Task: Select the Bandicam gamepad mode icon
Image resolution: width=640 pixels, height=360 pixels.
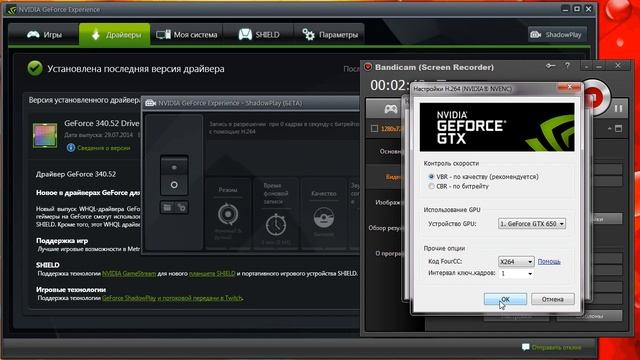Action: (391, 109)
